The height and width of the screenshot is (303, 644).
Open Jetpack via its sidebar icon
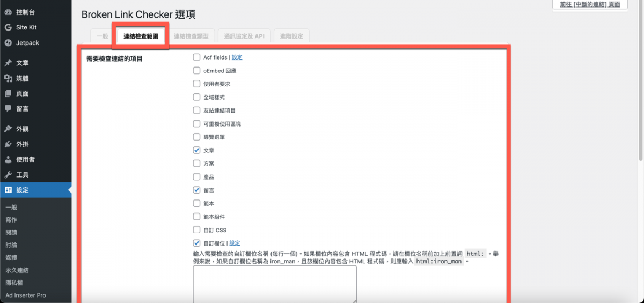click(x=8, y=43)
